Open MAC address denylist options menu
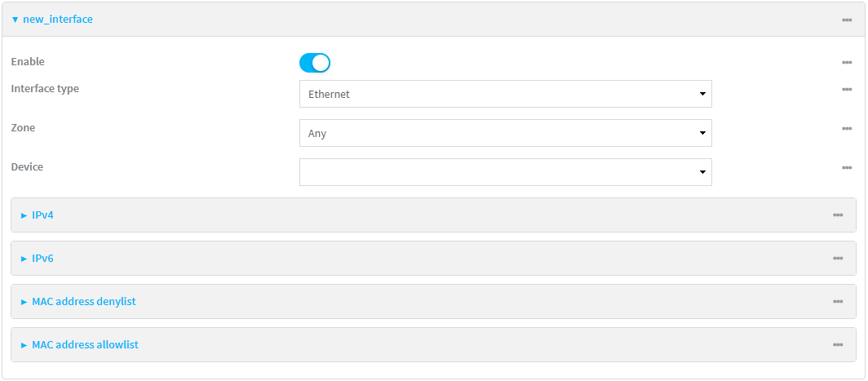868x381 pixels. point(838,302)
